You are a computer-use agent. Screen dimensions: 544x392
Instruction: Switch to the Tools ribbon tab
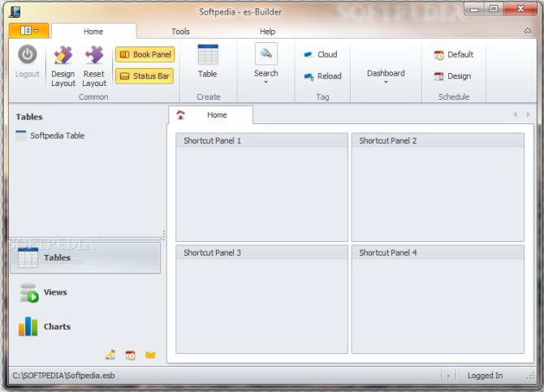click(x=180, y=31)
